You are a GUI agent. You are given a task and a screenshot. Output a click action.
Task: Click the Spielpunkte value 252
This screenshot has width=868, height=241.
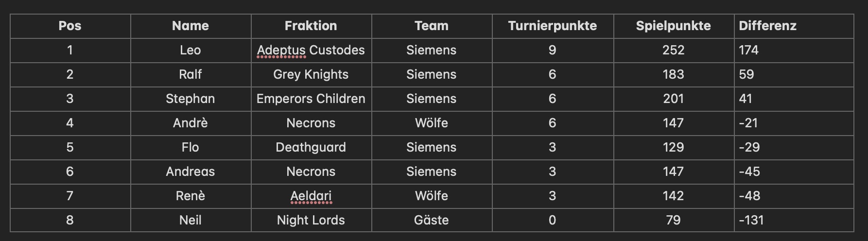click(674, 50)
